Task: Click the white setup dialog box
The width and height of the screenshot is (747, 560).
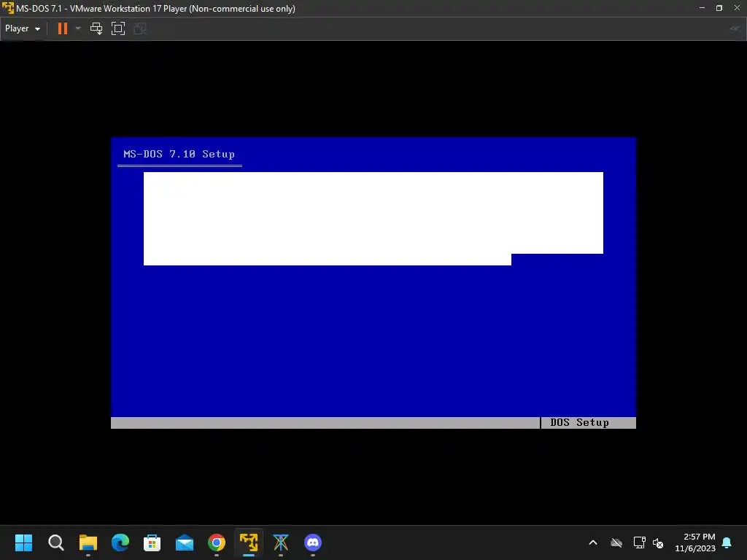Action: [x=373, y=218]
